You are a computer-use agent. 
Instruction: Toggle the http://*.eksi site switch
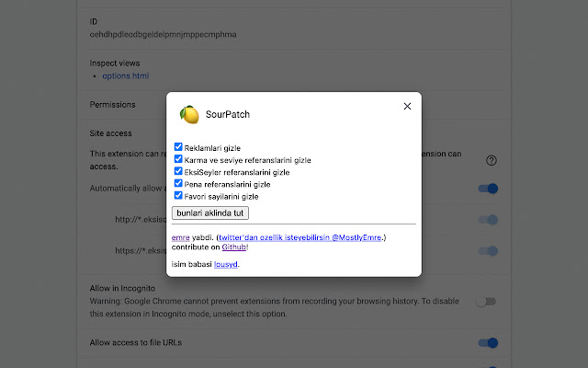pyautogui.click(x=488, y=220)
